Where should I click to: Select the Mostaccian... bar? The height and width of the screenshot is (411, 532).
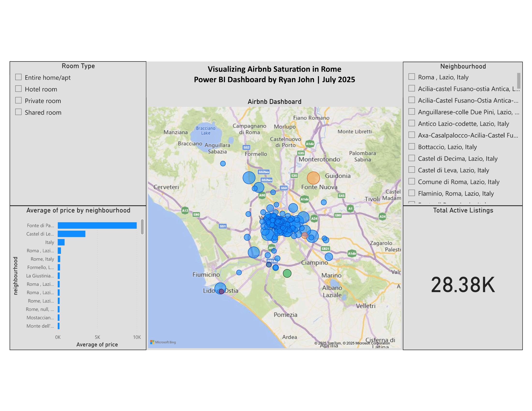(x=59, y=318)
